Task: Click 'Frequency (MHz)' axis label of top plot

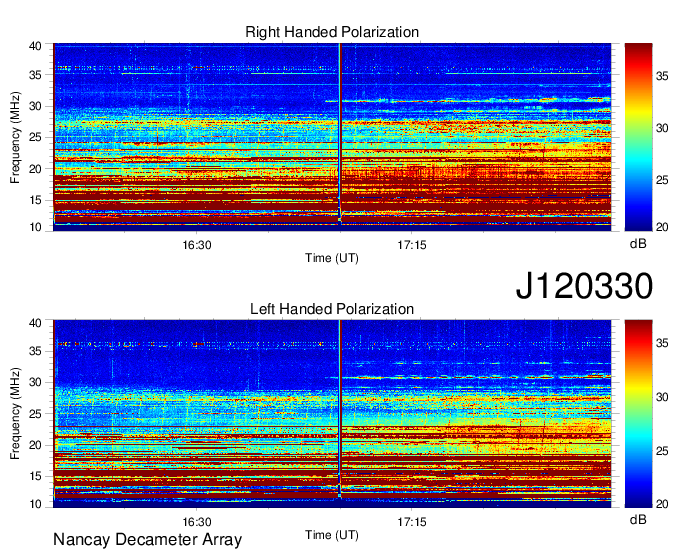Action: pos(15,137)
